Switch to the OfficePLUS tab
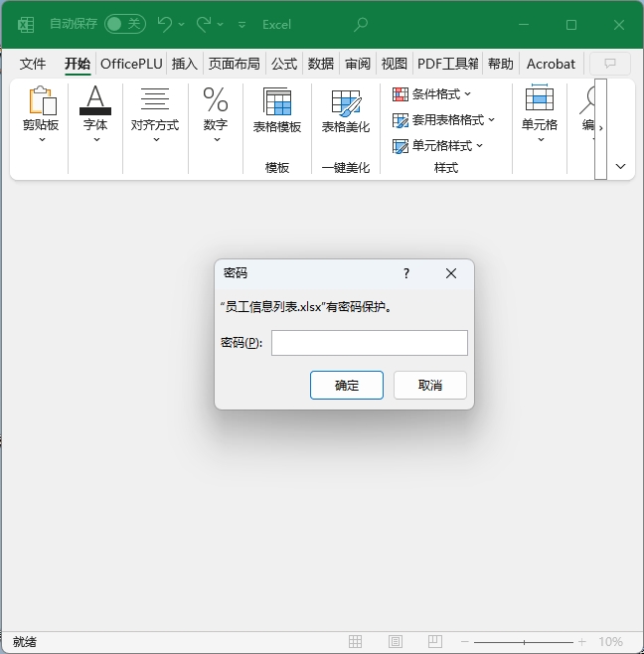 [131, 64]
